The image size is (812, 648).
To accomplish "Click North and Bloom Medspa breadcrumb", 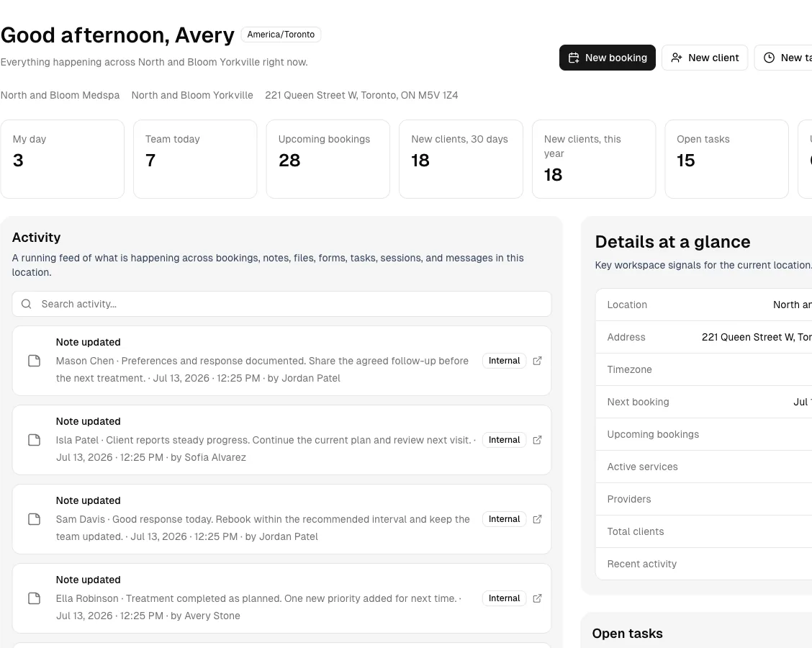I will click(60, 95).
